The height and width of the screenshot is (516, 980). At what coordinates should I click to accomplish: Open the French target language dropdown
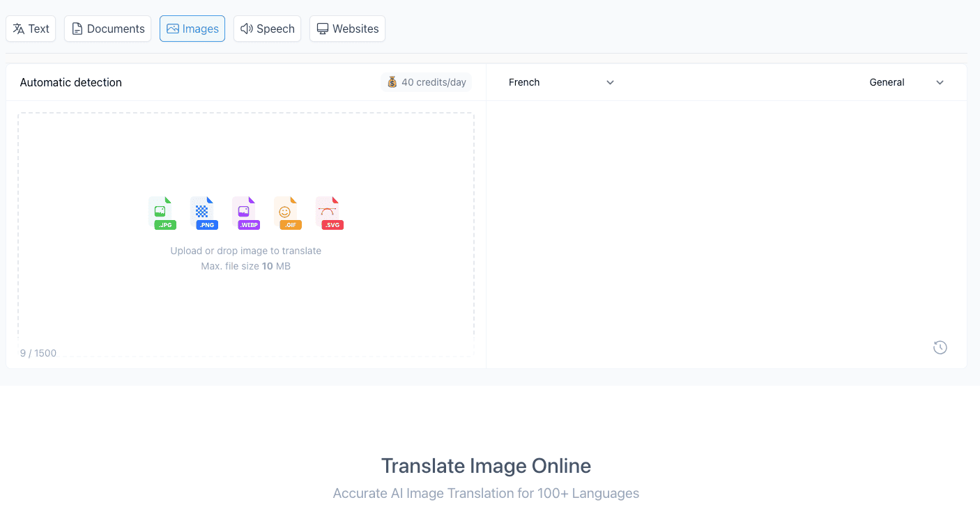(x=561, y=82)
